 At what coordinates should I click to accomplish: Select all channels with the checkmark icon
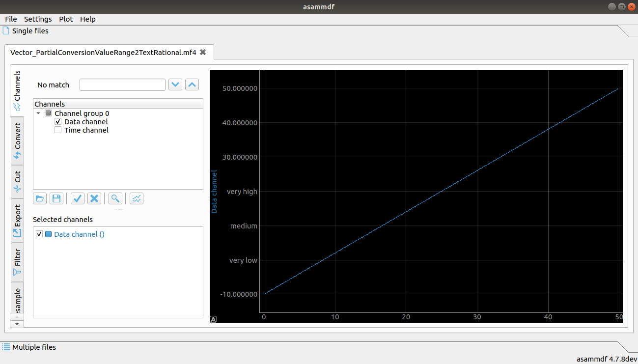pos(77,198)
